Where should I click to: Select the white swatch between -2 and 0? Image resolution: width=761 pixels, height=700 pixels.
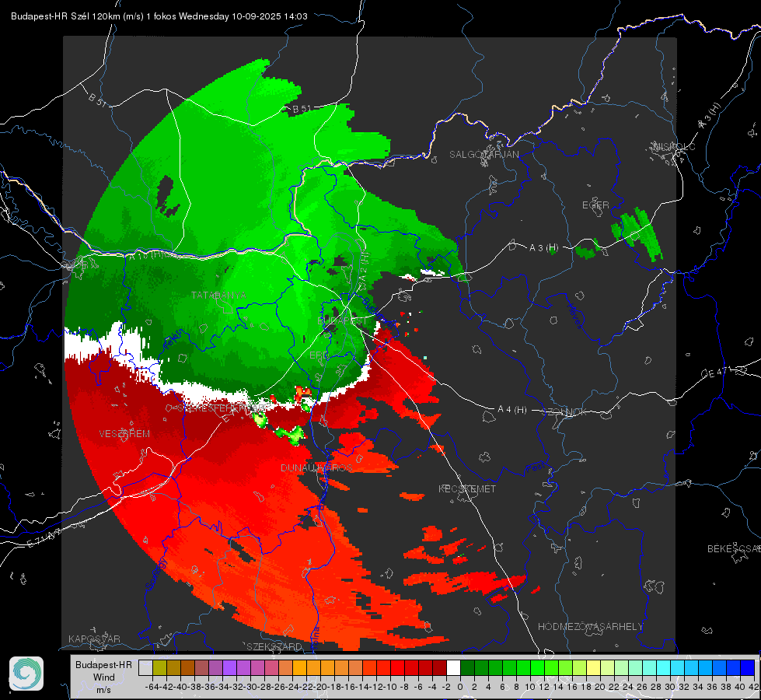[453, 668]
